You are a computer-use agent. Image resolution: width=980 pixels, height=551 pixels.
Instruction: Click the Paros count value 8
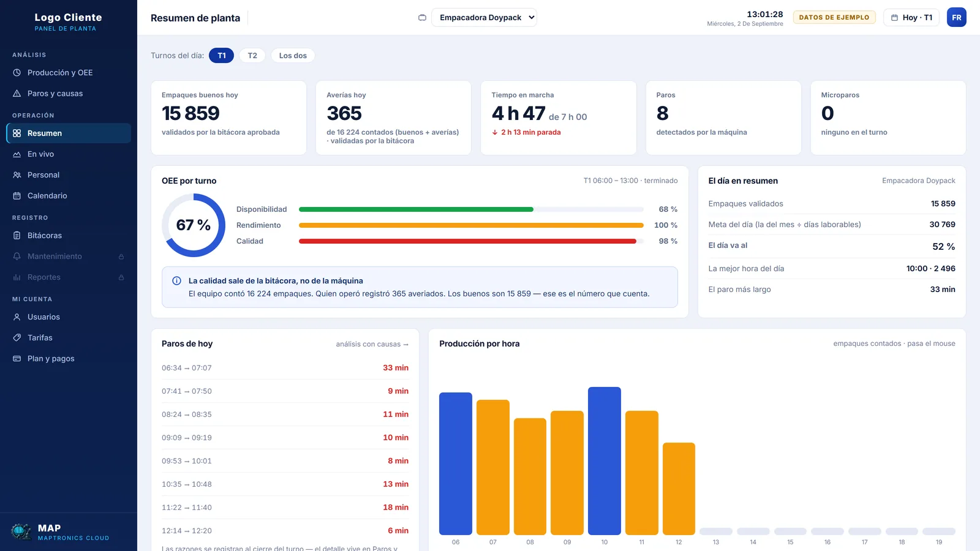point(662,113)
